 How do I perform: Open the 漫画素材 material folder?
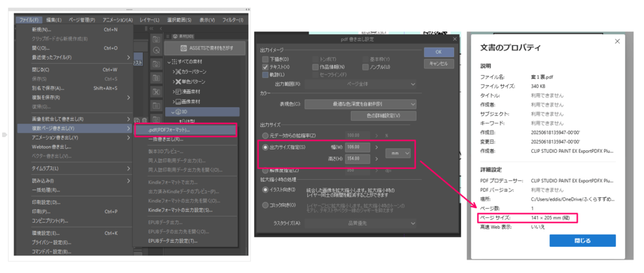pos(195,91)
